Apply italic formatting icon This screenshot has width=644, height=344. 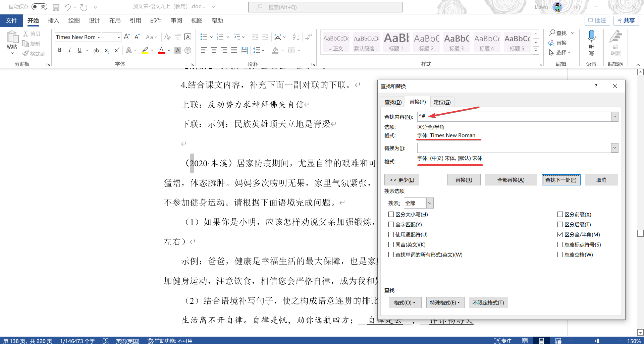(69, 50)
